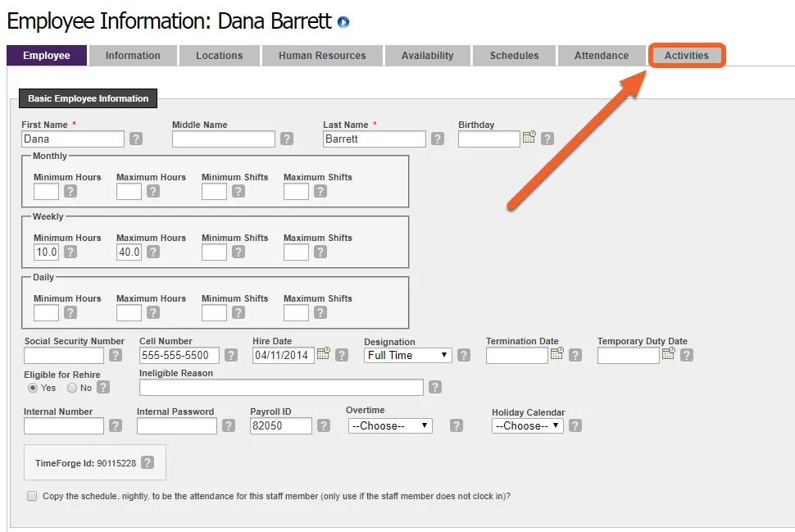Viewport: 795px width, 532px height.
Task: Open the Termination Date calendar picker
Action: point(556,353)
